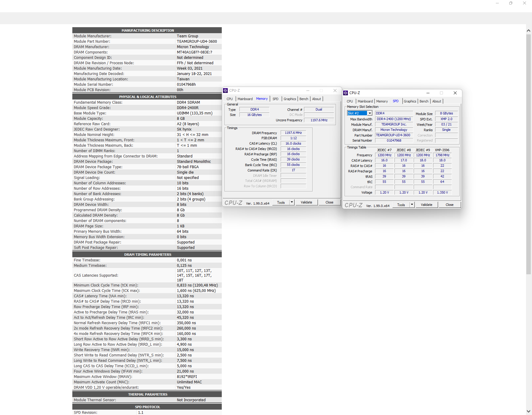The height and width of the screenshot is (415, 532).
Task: Click the Command Rate (CR) value 1T
Action: tap(293, 170)
